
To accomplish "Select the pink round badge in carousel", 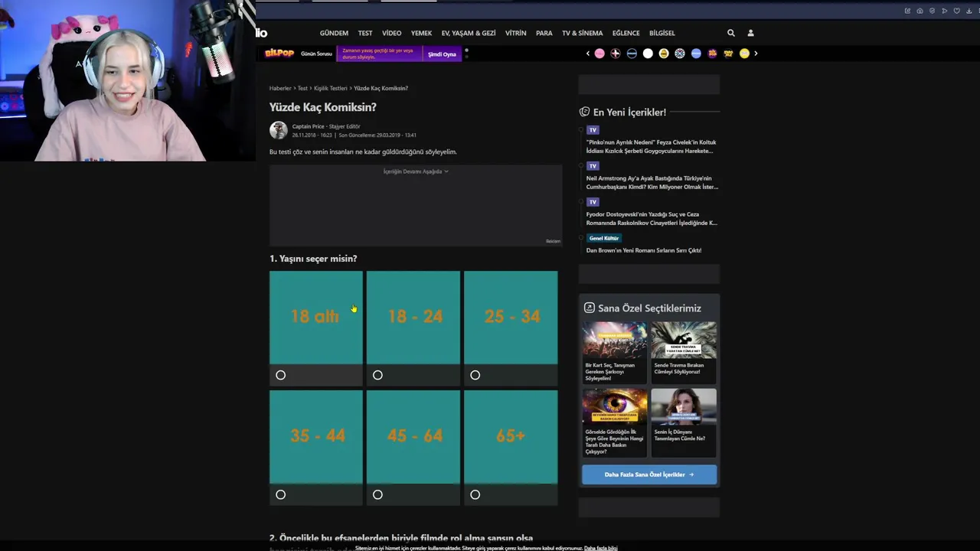I will (599, 54).
